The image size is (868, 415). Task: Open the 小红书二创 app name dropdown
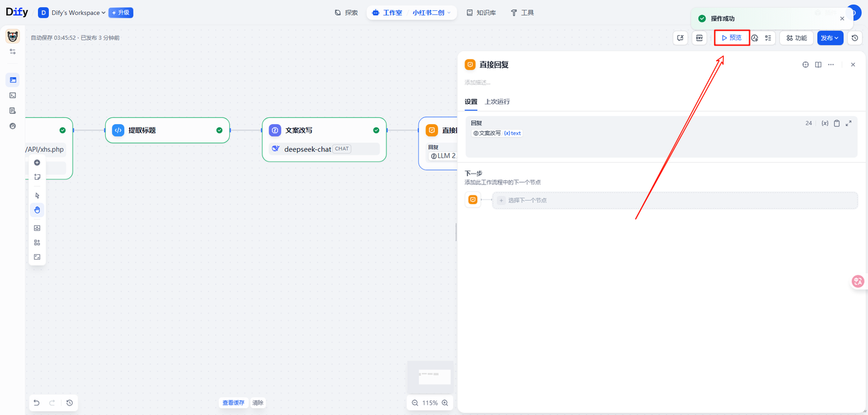pos(431,13)
